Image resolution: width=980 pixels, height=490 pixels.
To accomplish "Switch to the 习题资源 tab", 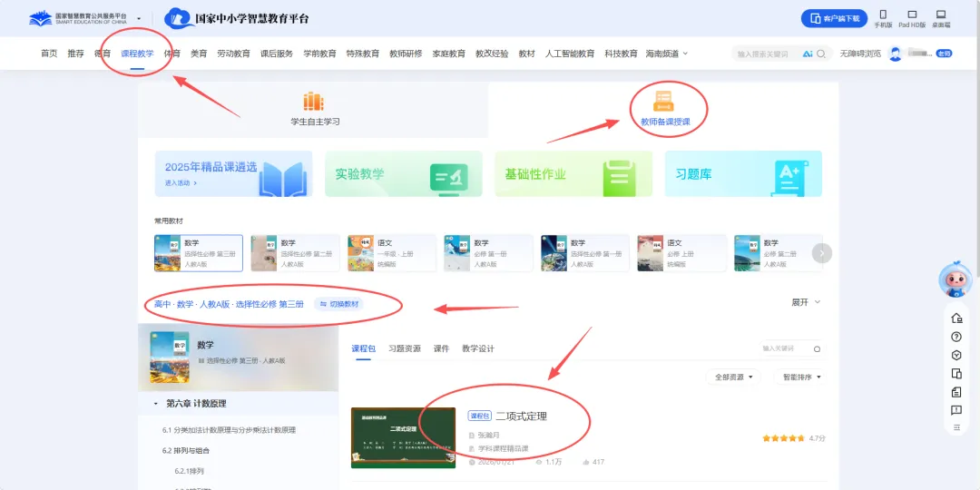I will (x=405, y=348).
